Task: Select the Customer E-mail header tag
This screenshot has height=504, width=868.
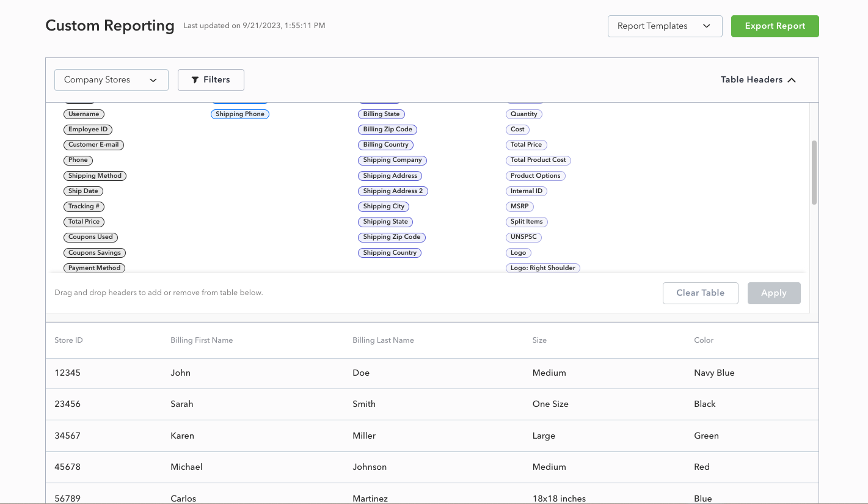Action: coord(93,145)
